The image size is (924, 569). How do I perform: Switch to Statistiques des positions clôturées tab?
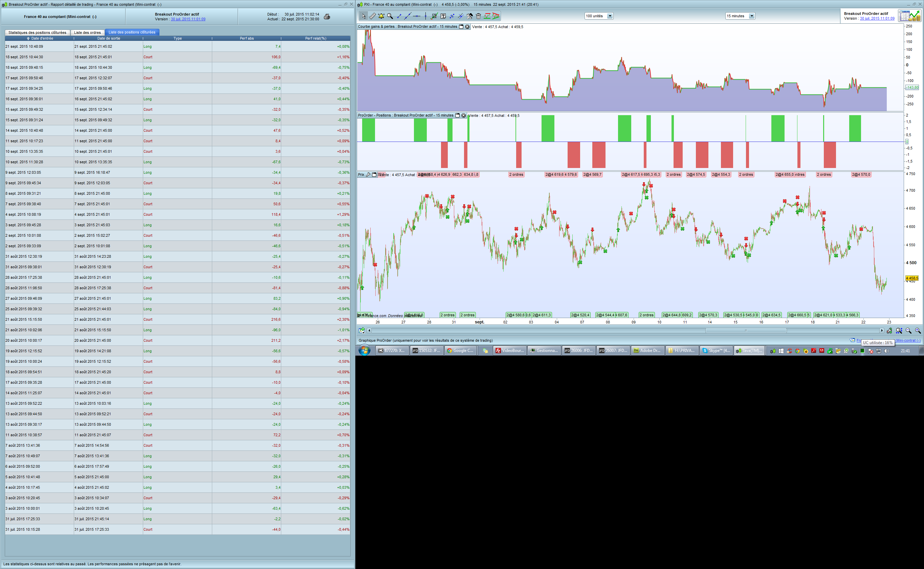pyautogui.click(x=37, y=33)
